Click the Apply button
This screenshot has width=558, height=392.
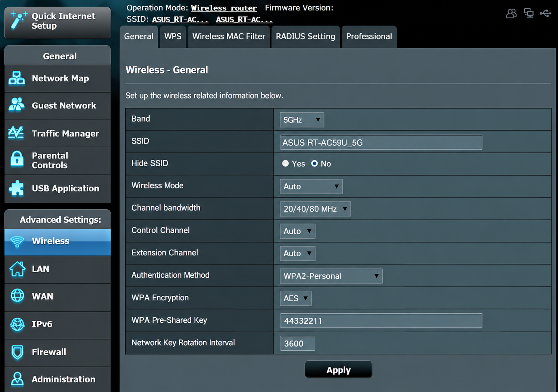point(338,370)
